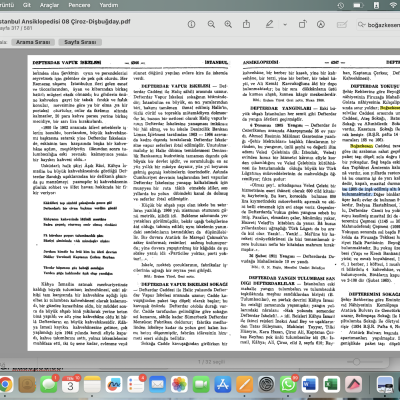Zoom out using the minus magnifier icon
This screenshot has width=400, height=400.
point(211,24)
